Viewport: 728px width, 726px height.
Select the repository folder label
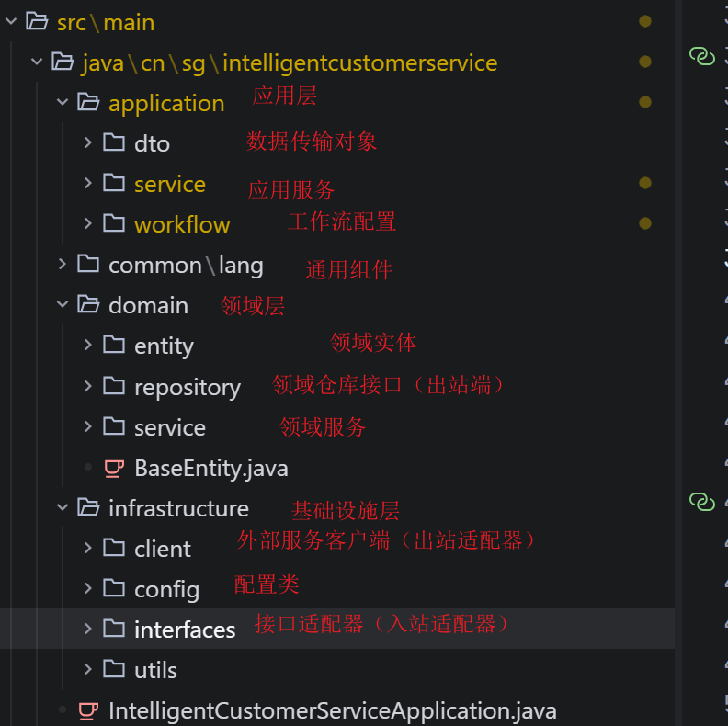pyautogui.click(x=188, y=388)
